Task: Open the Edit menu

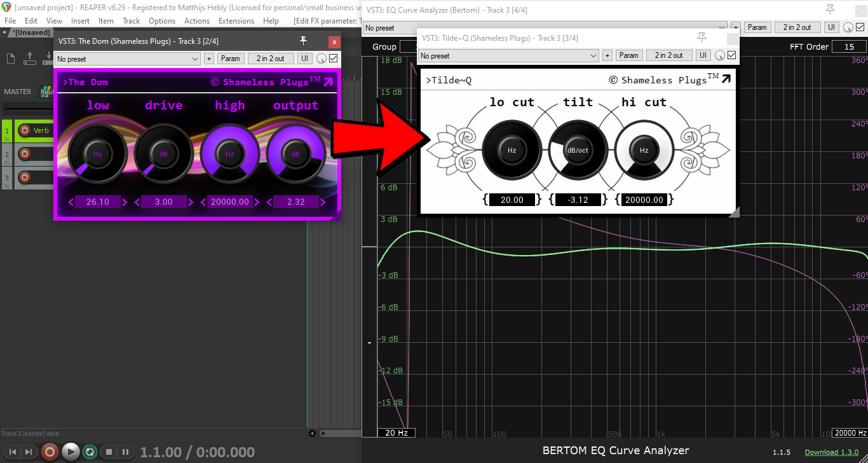Action: [x=31, y=21]
